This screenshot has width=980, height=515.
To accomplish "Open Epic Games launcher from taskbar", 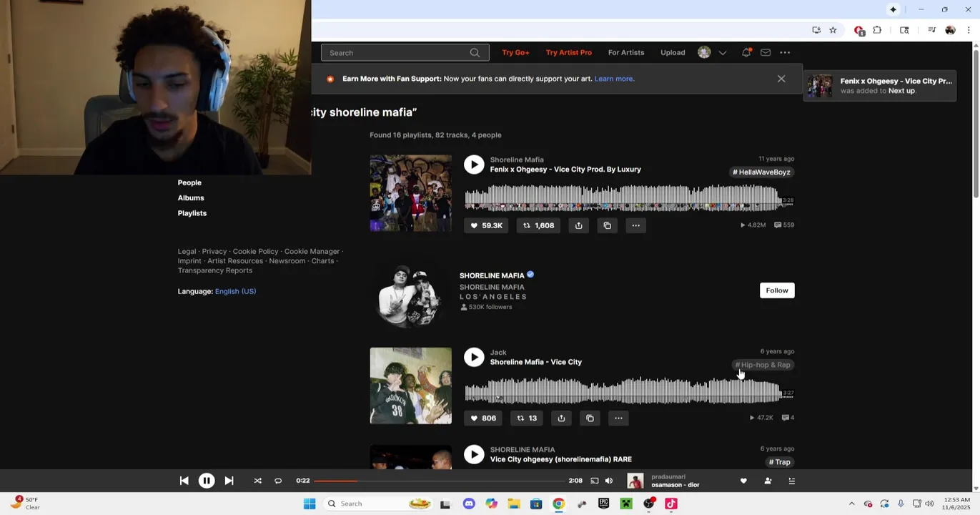I will click(x=603, y=504).
